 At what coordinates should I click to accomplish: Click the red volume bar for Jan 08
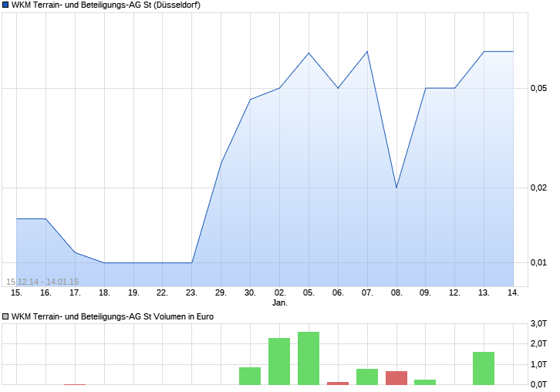pos(396,378)
